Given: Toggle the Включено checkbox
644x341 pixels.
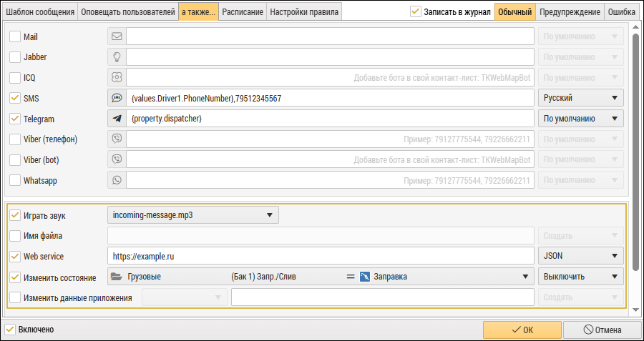Looking at the screenshot, I should 10,330.
